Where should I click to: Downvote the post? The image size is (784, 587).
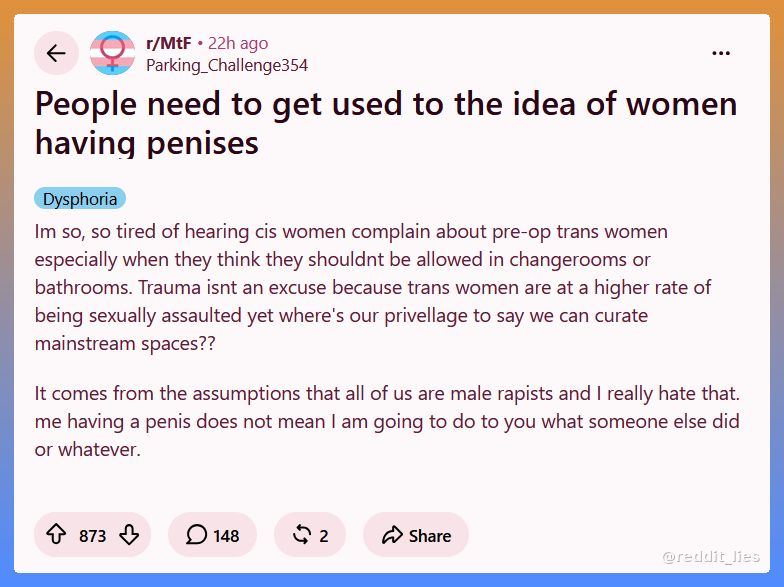click(130, 534)
